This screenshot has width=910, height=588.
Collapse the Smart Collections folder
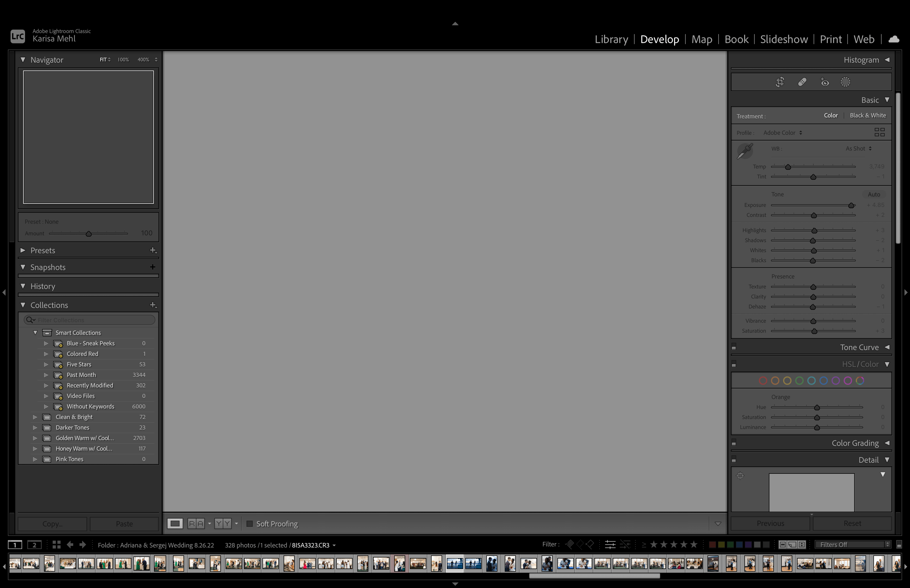pos(36,333)
